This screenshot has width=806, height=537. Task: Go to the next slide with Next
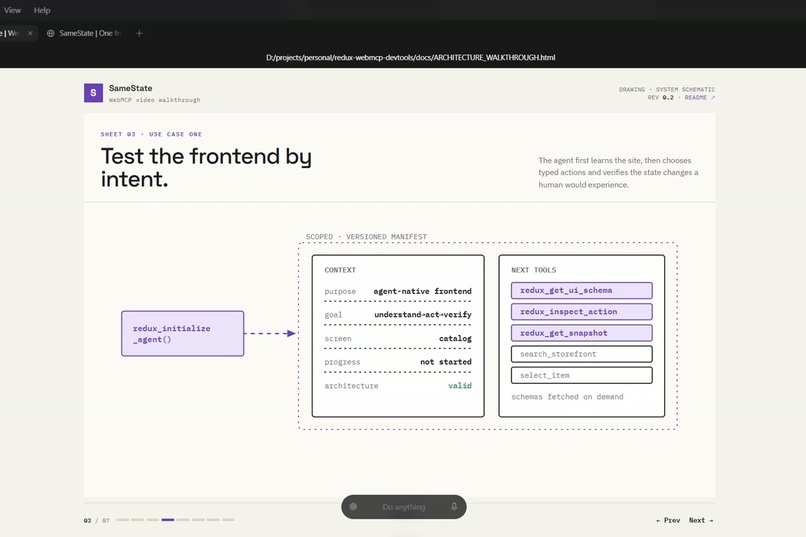701,521
